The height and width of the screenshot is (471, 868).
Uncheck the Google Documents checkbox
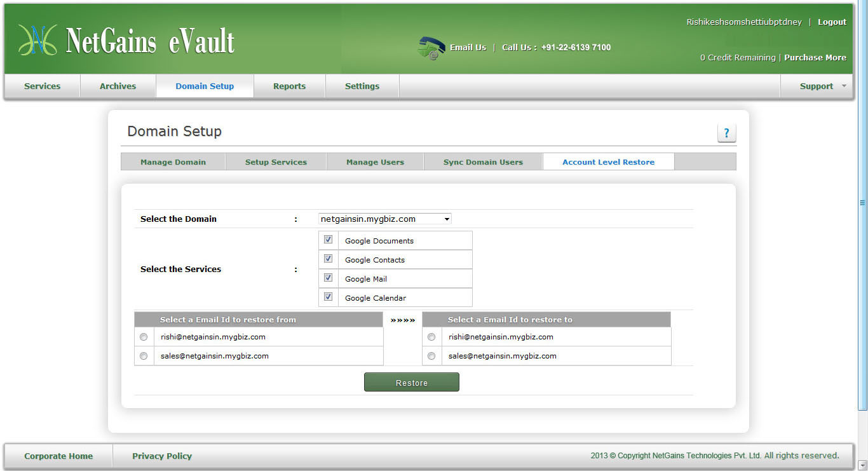click(x=329, y=240)
